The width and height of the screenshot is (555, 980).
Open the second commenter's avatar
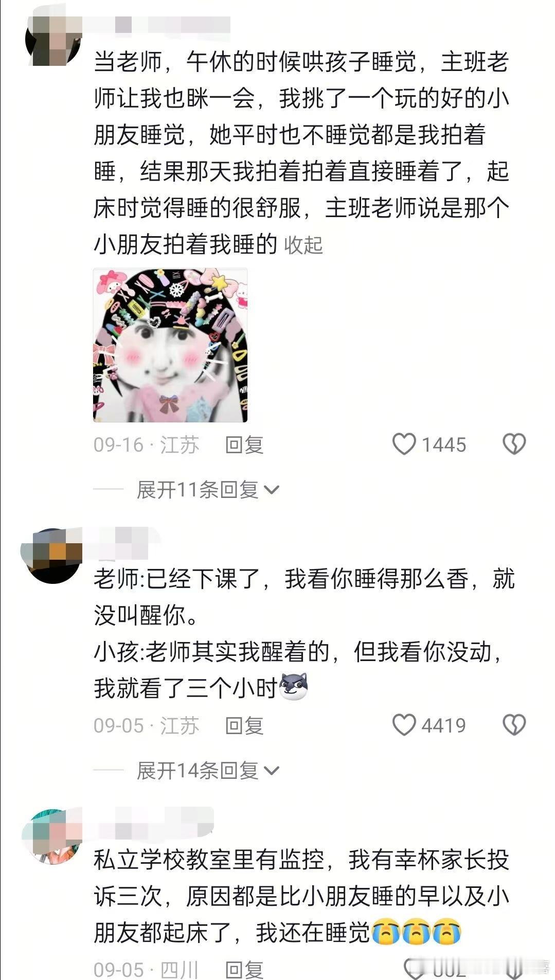point(53,556)
